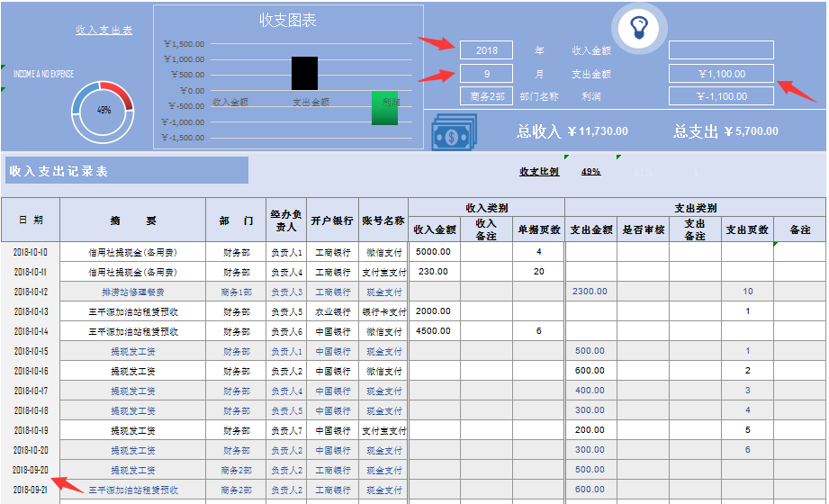The width and height of the screenshot is (829, 504).
Task: Click 负责人7 in the 2018-10-19 row
Action: tap(286, 430)
